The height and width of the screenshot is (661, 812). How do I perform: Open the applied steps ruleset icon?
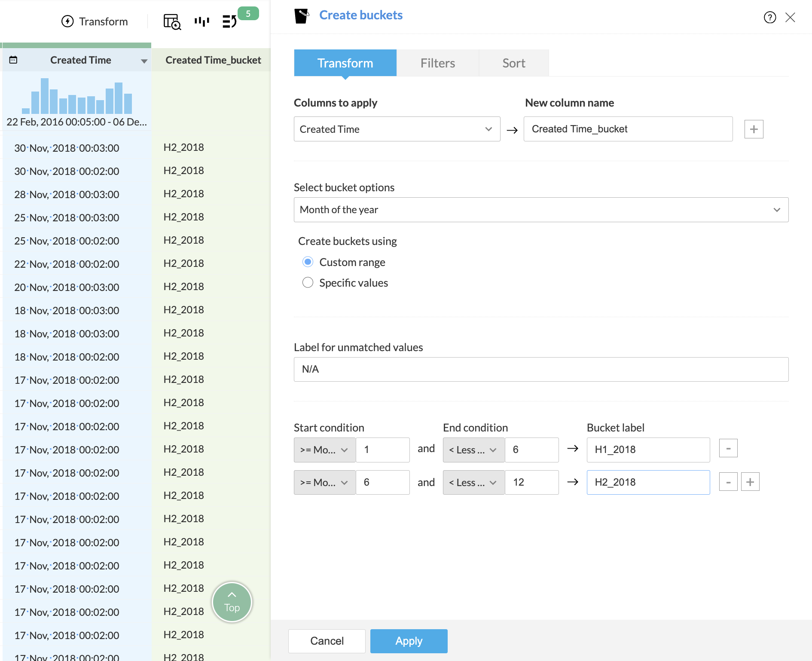[229, 21]
